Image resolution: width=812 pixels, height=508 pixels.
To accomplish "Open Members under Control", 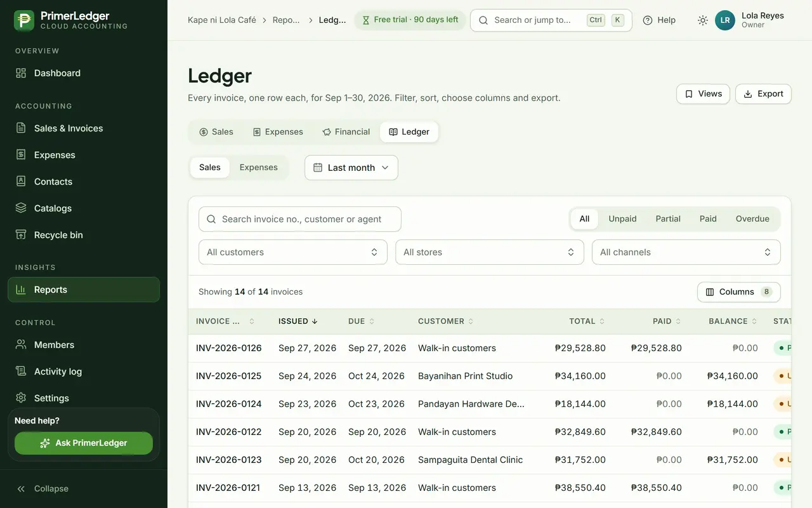I will coord(84,345).
